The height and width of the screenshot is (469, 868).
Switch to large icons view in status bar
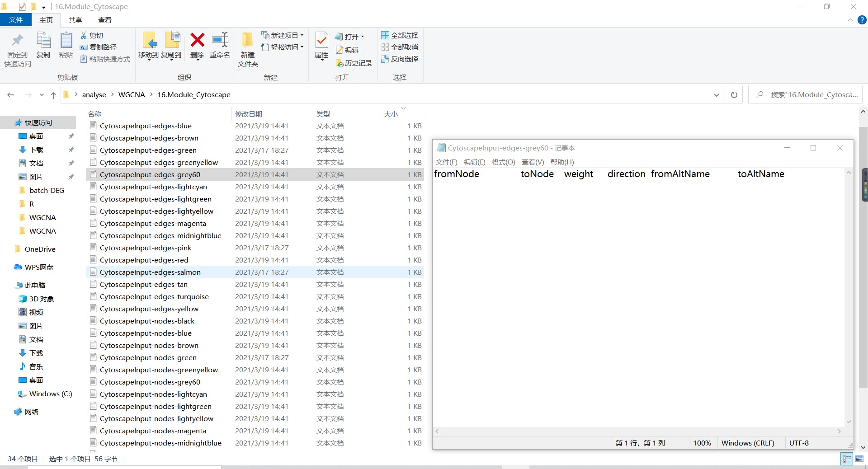coord(859,459)
